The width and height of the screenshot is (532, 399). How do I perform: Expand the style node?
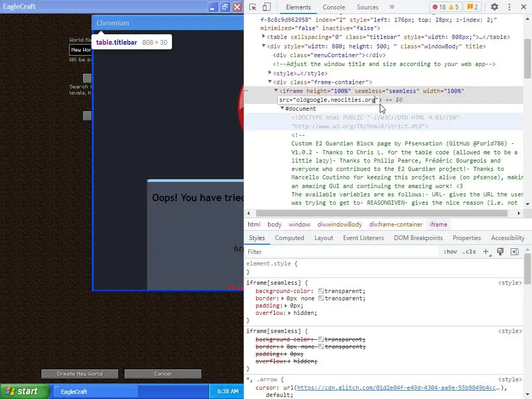[270, 73]
